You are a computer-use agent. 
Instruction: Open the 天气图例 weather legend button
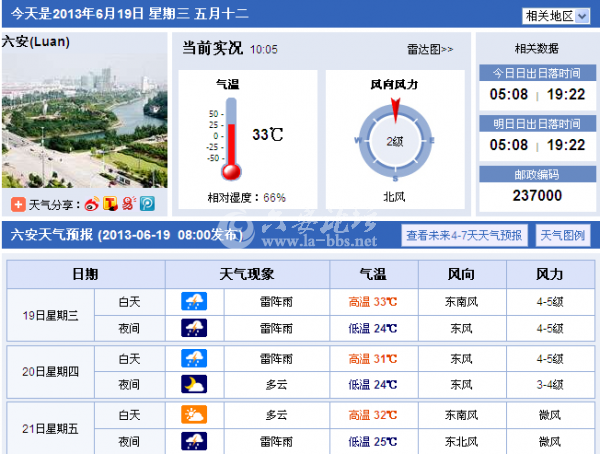[562, 235]
